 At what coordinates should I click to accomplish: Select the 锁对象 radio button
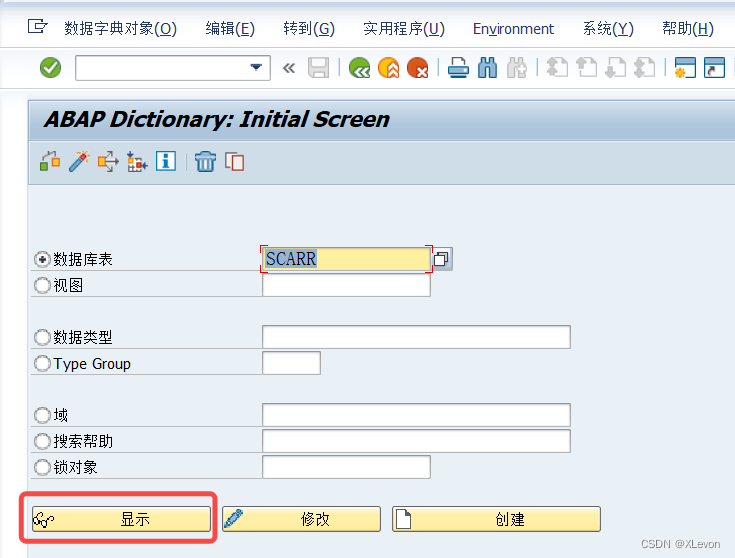[42, 468]
